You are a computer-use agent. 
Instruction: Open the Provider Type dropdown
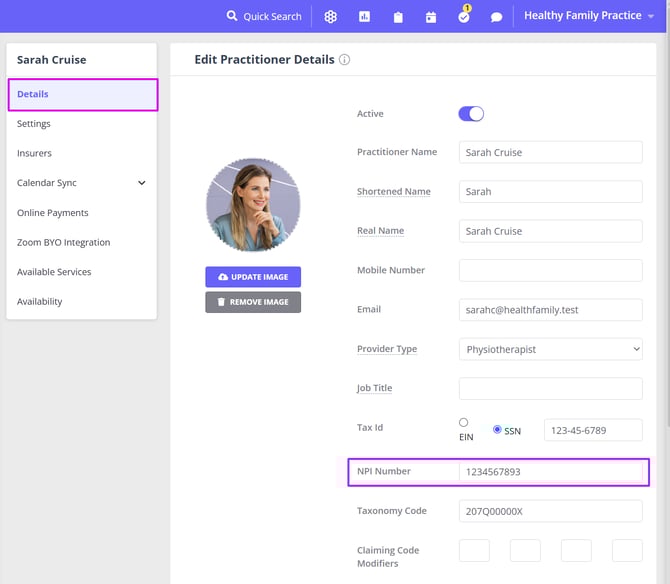click(x=550, y=349)
